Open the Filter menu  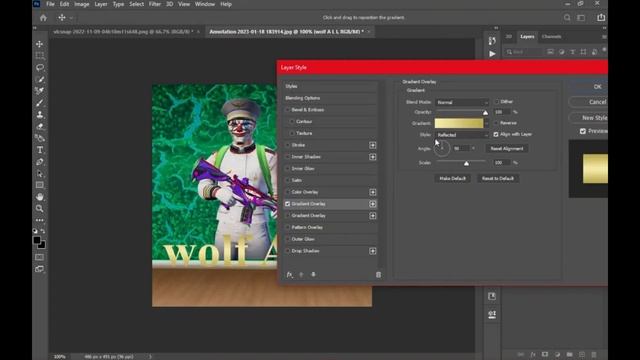(x=154, y=4)
